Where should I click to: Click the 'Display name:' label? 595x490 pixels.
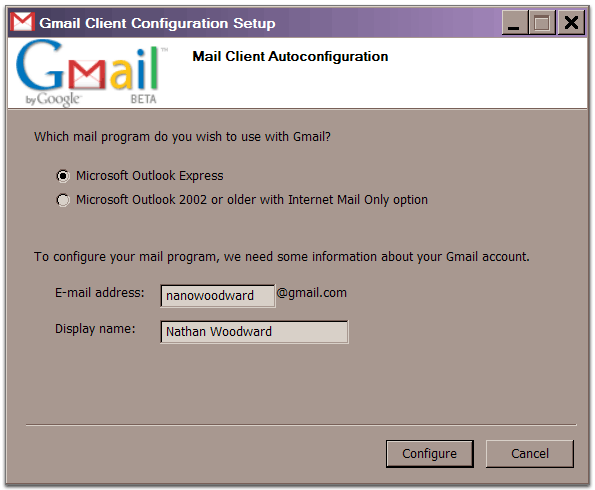click(x=95, y=329)
